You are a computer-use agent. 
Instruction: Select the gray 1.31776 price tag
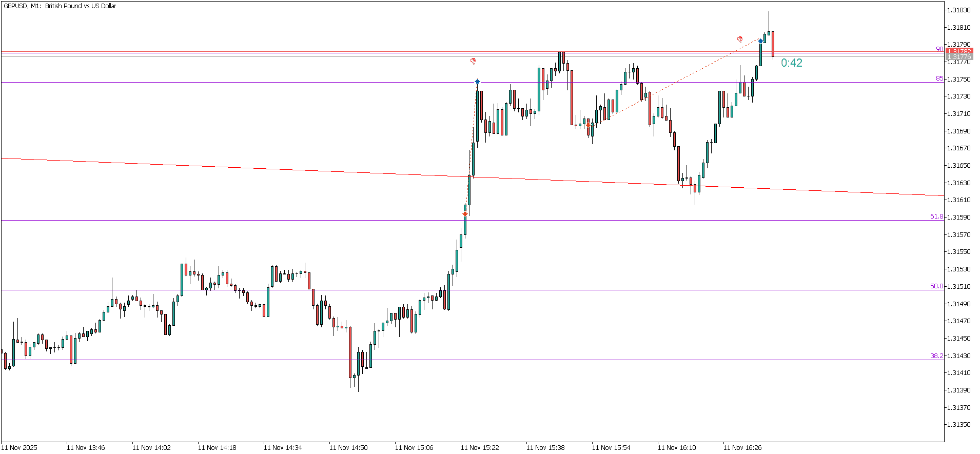[x=958, y=57]
